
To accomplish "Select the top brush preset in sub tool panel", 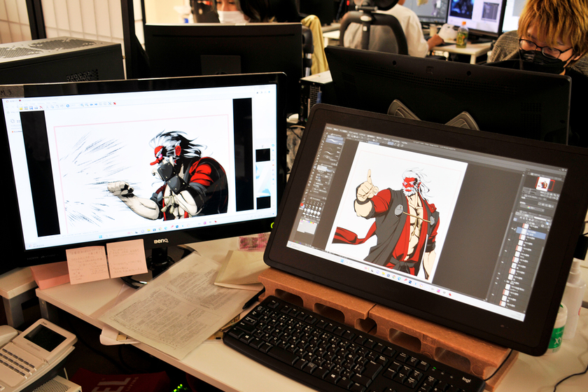I will pyautogui.click(x=335, y=139).
